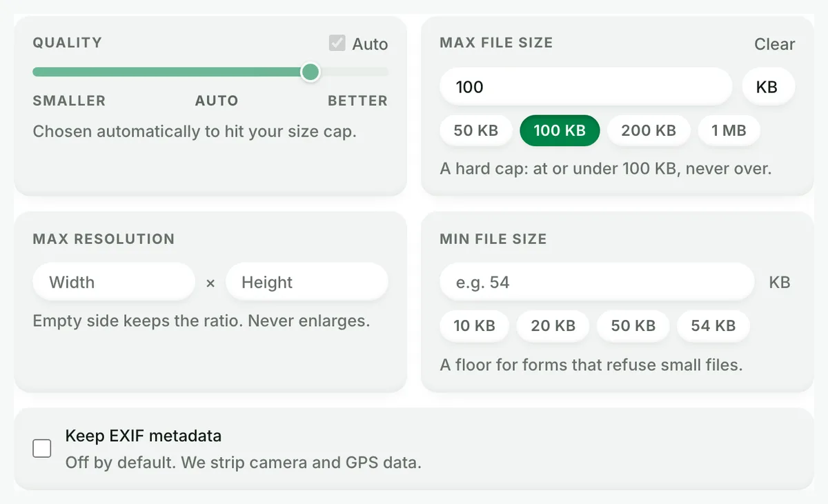Toggle the Auto quality checkbox

(337, 43)
